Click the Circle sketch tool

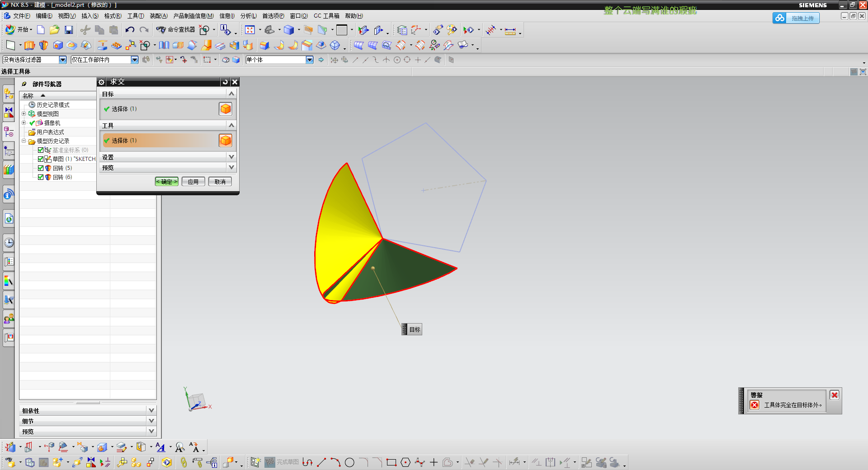pyautogui.click(x=349, y=462)
